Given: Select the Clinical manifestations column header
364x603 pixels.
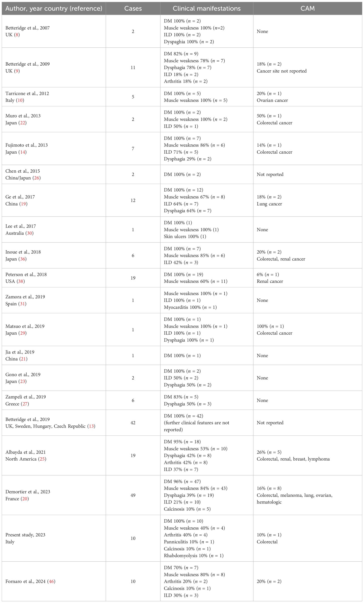Looking at the screenshot, I should (x=207, y=8).
